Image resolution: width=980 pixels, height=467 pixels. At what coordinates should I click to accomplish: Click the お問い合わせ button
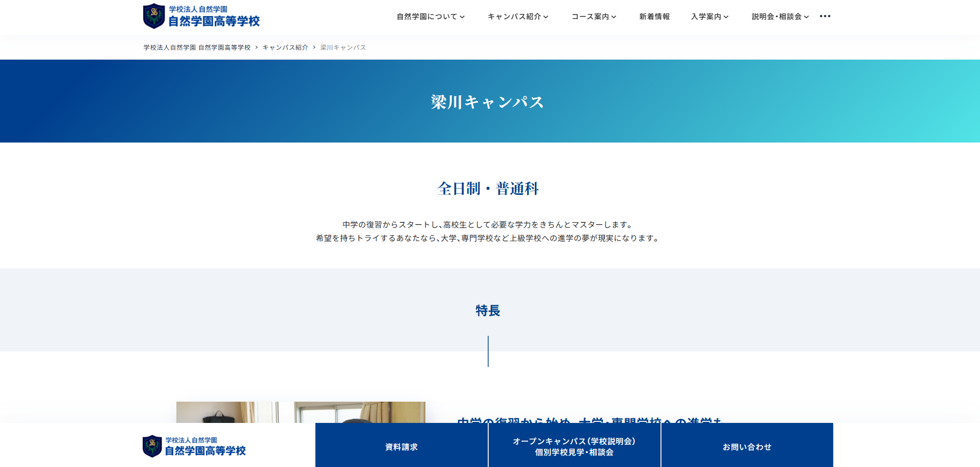point(747,447)
